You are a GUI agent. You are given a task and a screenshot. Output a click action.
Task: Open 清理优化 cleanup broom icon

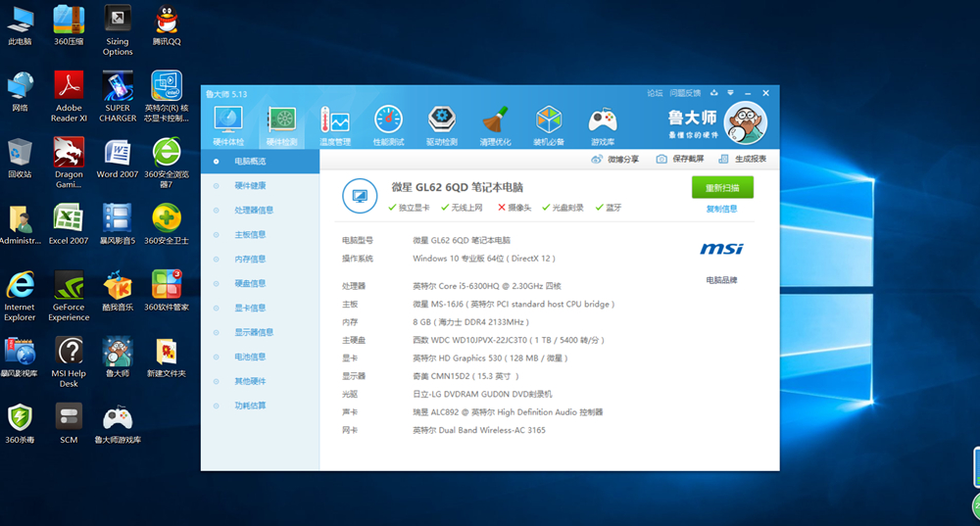pyautogui.click(x=495, y=125)
